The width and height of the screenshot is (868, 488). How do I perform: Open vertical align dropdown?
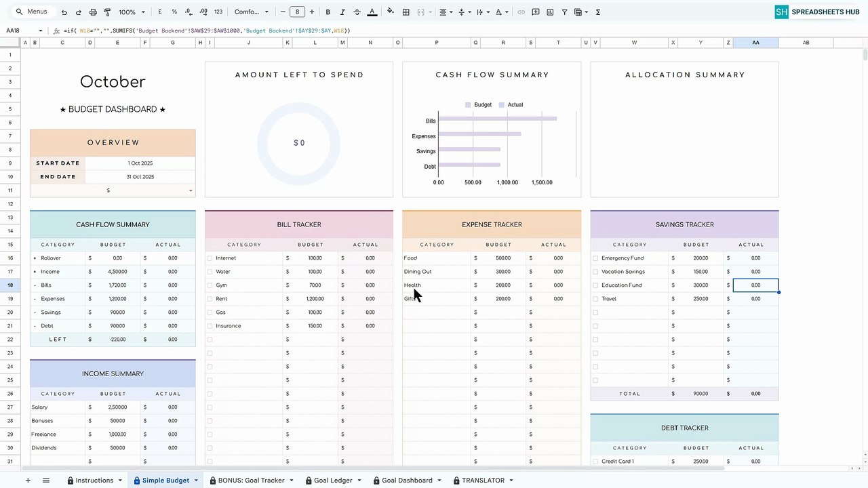tap(464, 12)
